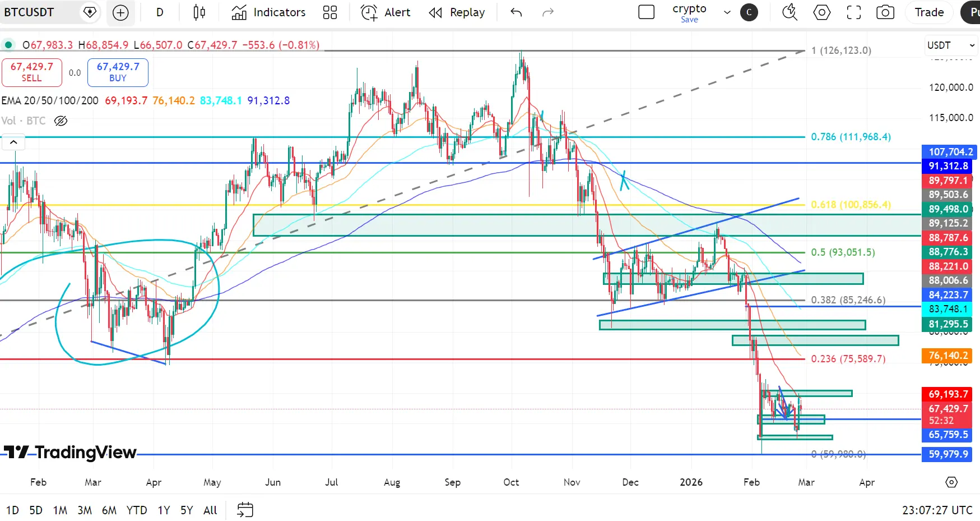This screenshot has height=521, width=980.
Task: Select the EMA 20/50/100/200 indicator legend
Action: [50, 100]
